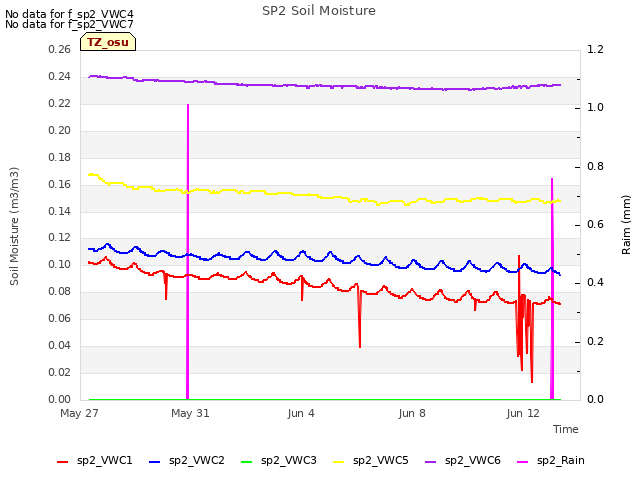
Task: Click the TZ_osu label badge
Action: click(108, 42)
